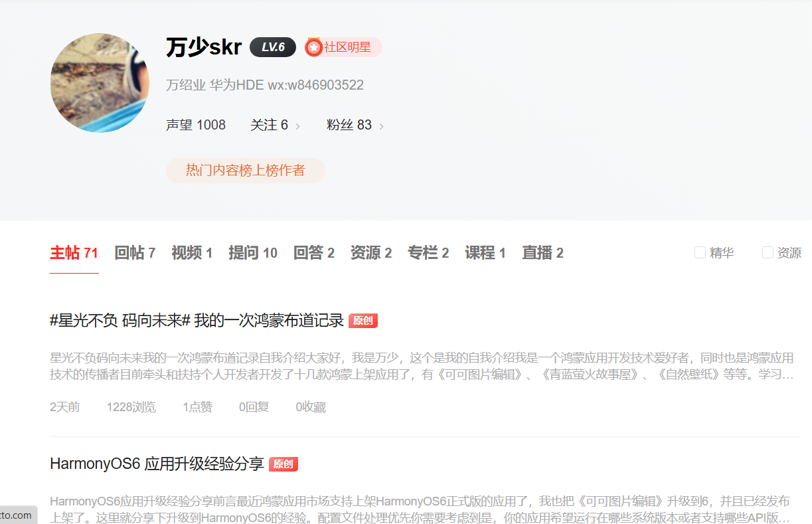Switch to the 课程 1 tab

[485, 253]
